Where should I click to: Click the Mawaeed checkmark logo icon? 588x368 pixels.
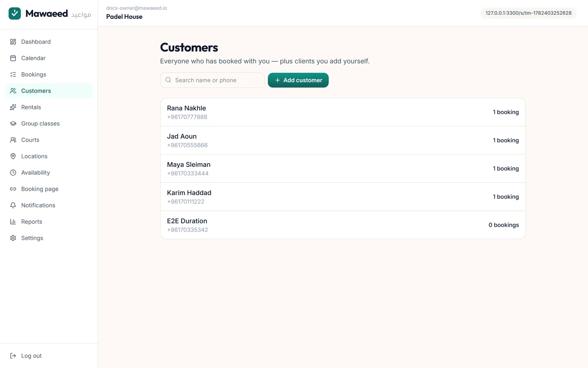[15, 13]
